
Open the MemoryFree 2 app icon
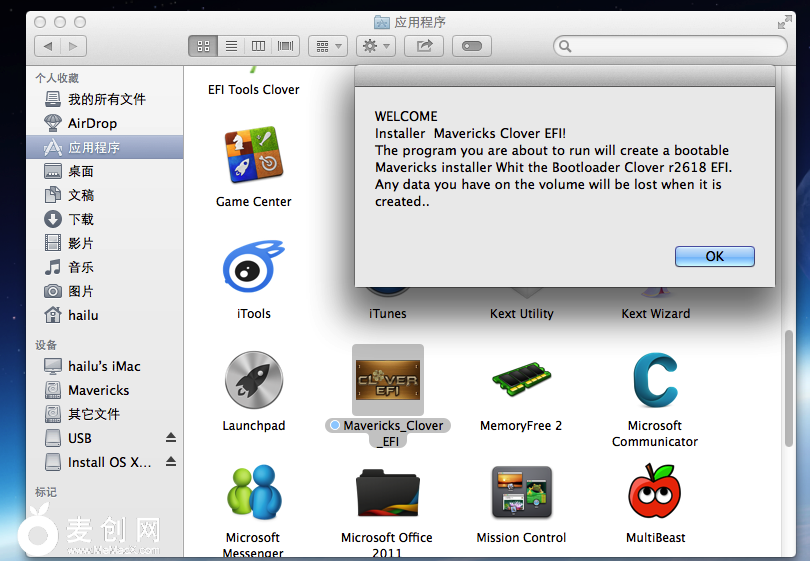(x=521, y=381)
